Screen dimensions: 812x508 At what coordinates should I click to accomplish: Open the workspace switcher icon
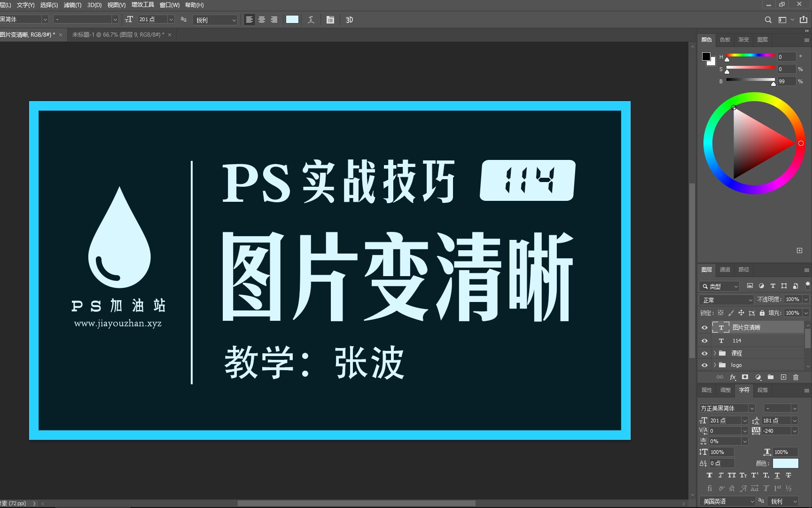coord(782,20)
